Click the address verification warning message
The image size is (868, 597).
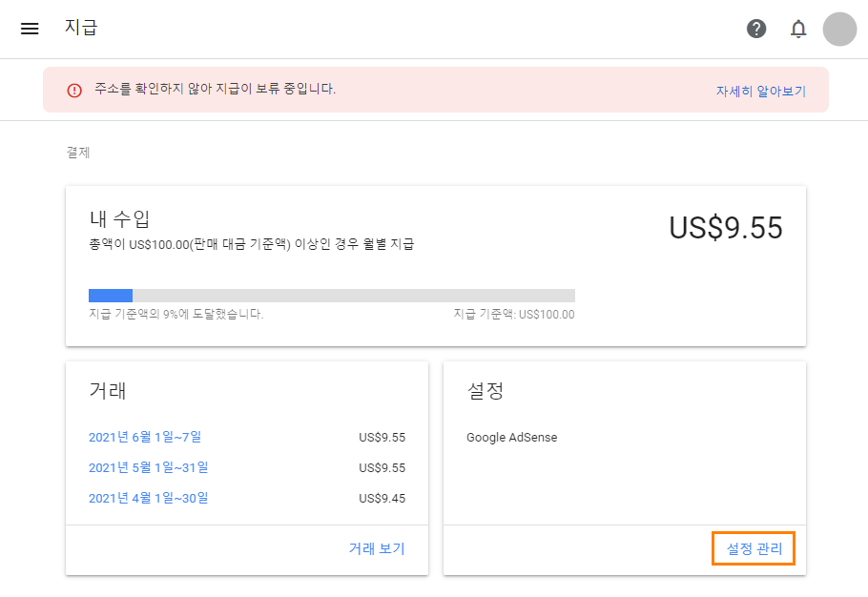pyautogui.click(x=215, y=89)
